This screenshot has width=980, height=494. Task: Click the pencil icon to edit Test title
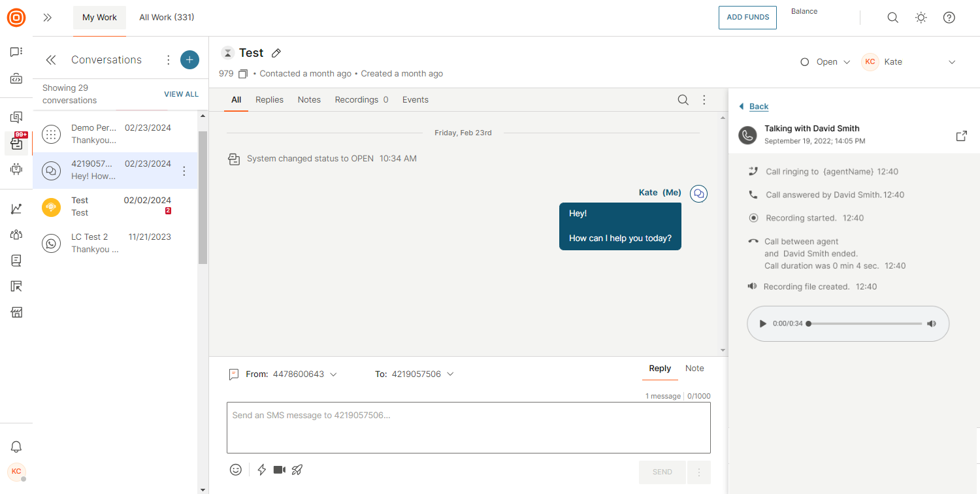pyautogui.click(x=276, y=53)
